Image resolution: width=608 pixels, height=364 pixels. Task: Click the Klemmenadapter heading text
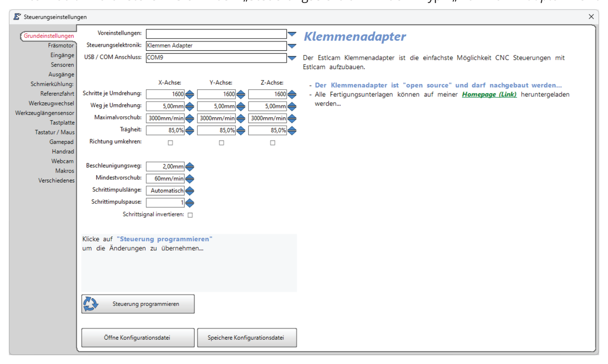(x=355, y=37)
